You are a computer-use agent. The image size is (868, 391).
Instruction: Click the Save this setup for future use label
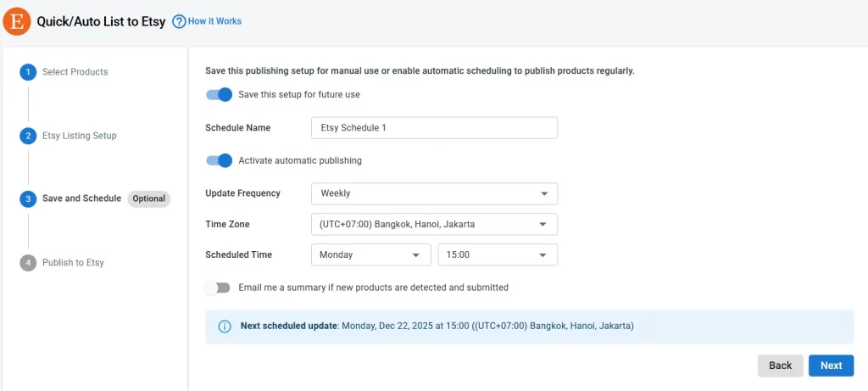tap(299, 95)
